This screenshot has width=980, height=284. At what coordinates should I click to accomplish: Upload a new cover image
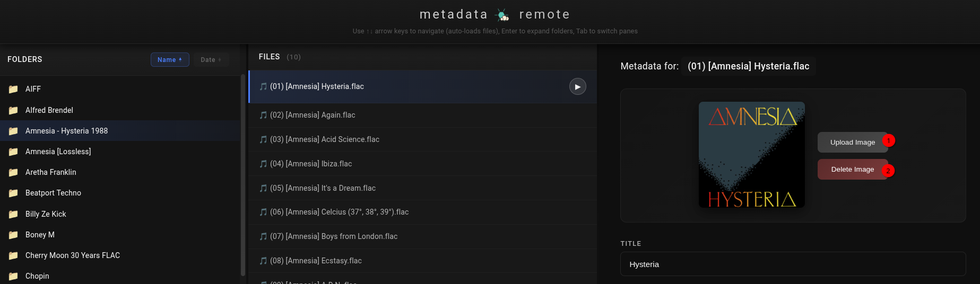point(852,142)
